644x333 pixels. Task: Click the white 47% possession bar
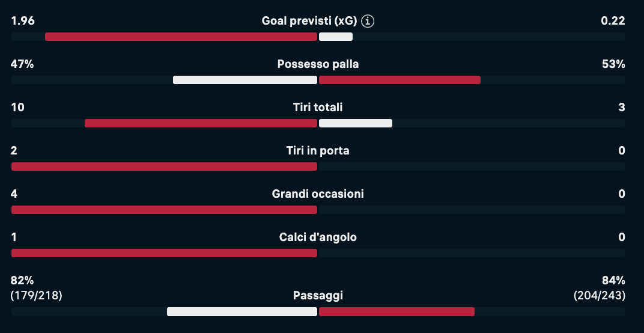(x=245, y=80)
